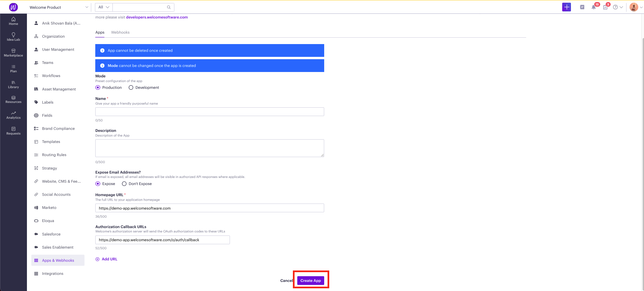Open Analytics in the left rail
The width and height of the screenshot is (644, 291).
coord(13,115)
